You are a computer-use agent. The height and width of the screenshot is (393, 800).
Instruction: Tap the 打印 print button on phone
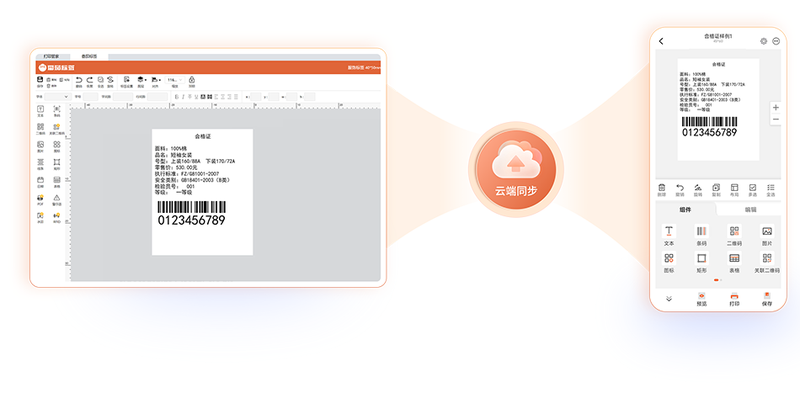coord(734,299)
